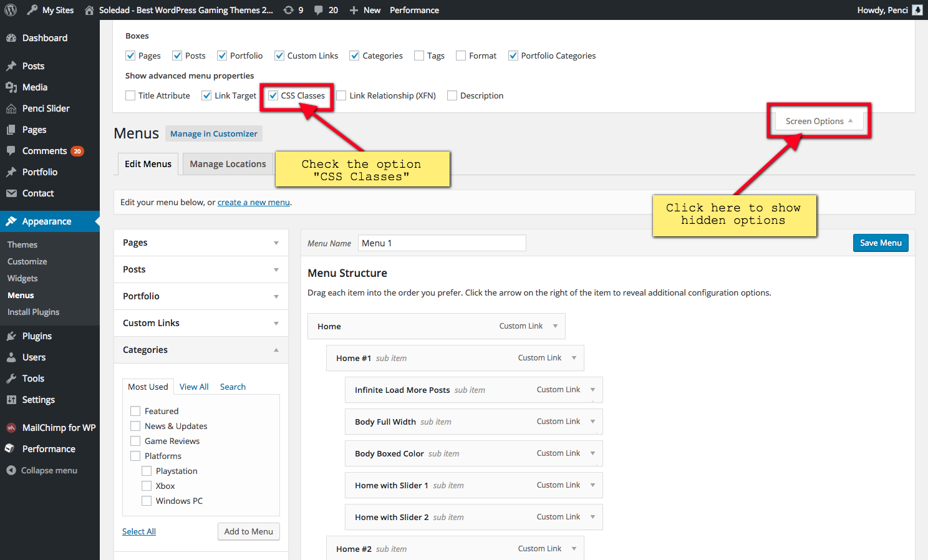Click the Tools wrench icon in sidebar

click(x=11, y=379)
